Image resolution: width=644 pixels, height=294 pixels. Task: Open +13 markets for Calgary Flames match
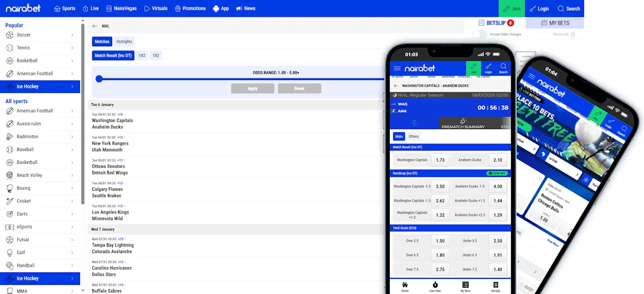tap(121, 183)
